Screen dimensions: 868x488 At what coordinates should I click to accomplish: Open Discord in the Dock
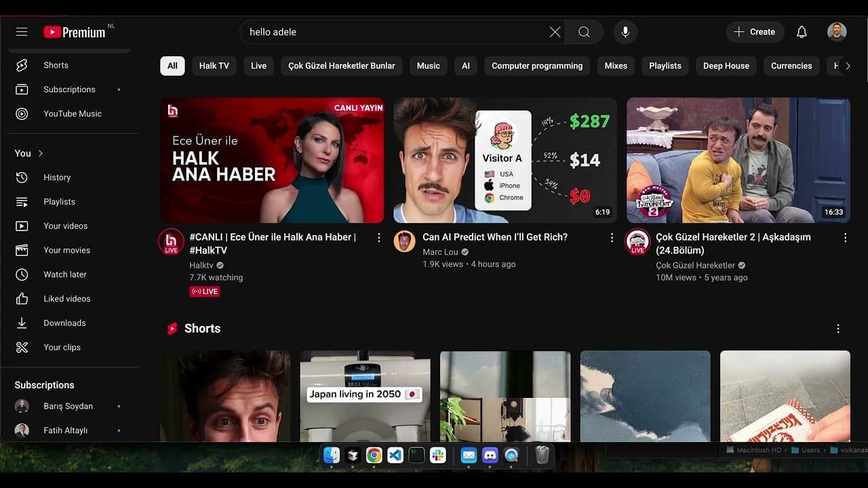[490, 455]
